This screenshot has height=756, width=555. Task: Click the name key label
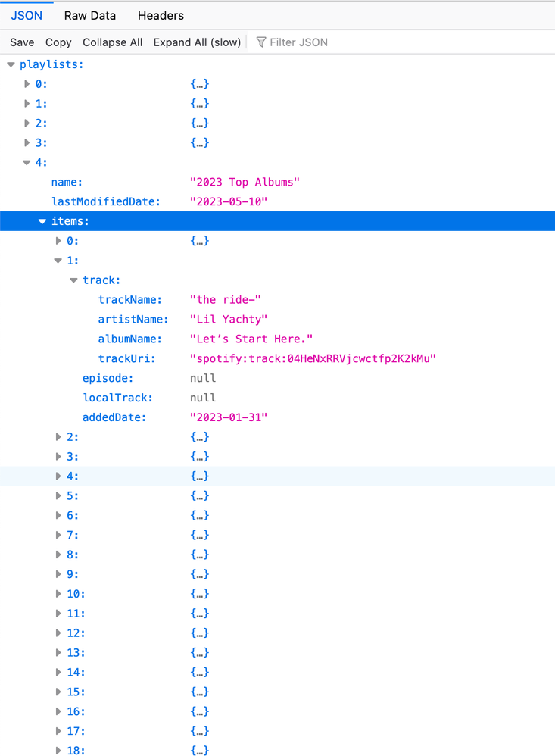67,183
